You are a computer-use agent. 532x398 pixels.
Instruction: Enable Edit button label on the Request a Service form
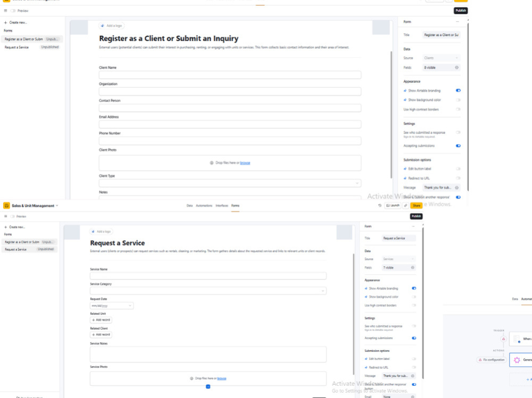(414, 359)
